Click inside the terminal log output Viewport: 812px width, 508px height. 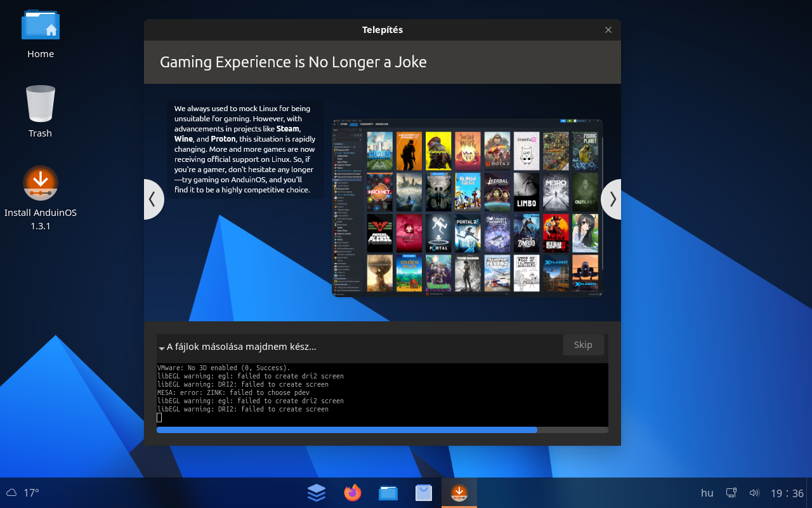[383, 394]
